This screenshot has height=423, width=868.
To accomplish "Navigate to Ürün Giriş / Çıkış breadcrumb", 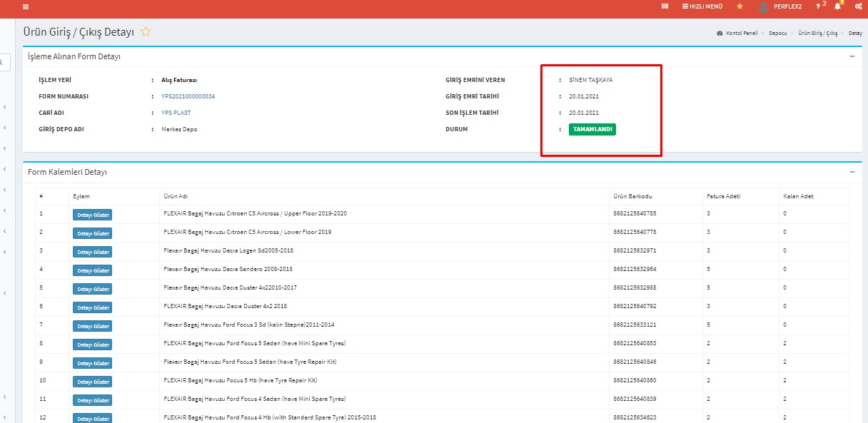I will [817, 34].
